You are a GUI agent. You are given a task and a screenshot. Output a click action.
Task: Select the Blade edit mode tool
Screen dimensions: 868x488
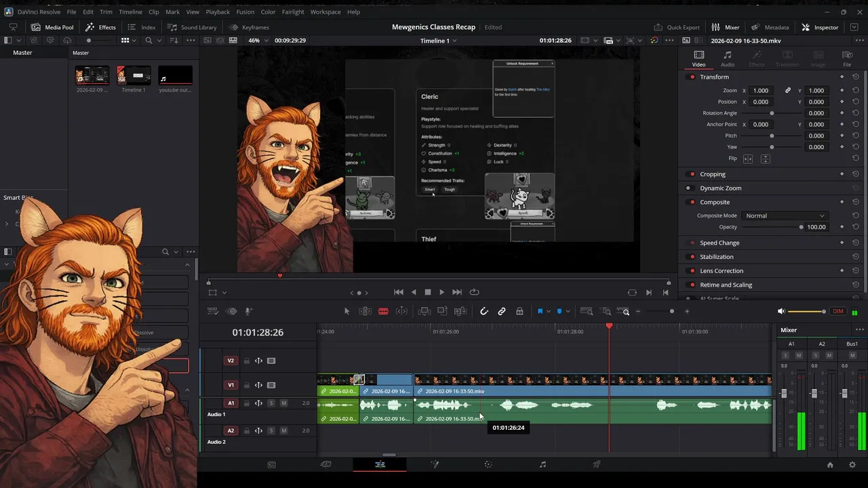coord(383,311)
